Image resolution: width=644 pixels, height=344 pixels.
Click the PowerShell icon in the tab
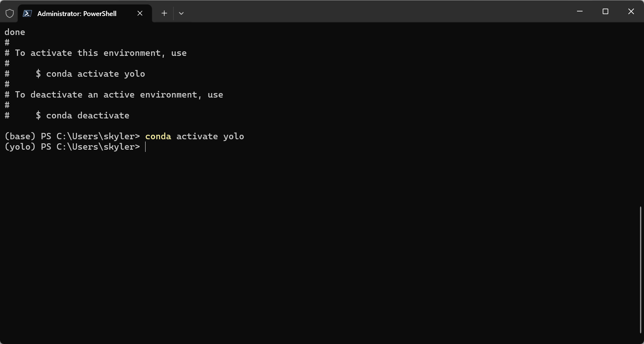pyautogui.click(x=27, y=13)
